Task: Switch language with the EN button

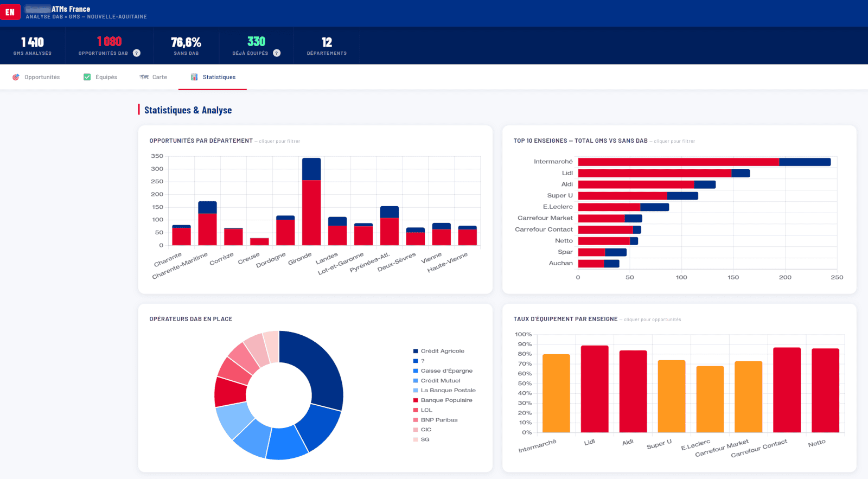Action: tap(10, 12)
